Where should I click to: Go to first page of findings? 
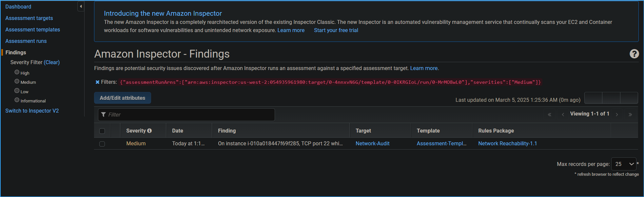pyautogui.click(x=550, y=115)
